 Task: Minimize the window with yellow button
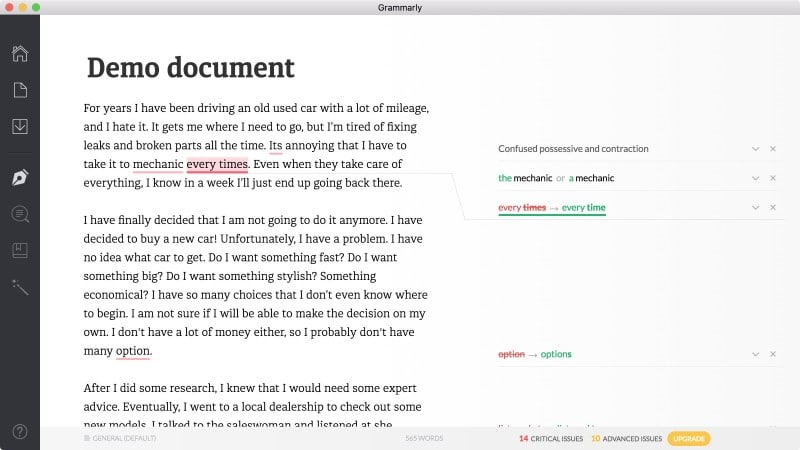click(22, 7)
